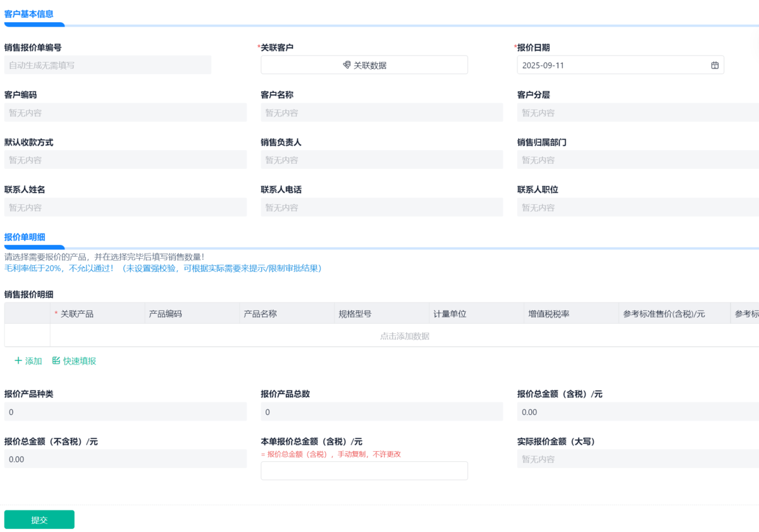The image size is (759, 532).
Task: Click the 参考标准售价(含税)/元 column header
Action: [663, 314]
